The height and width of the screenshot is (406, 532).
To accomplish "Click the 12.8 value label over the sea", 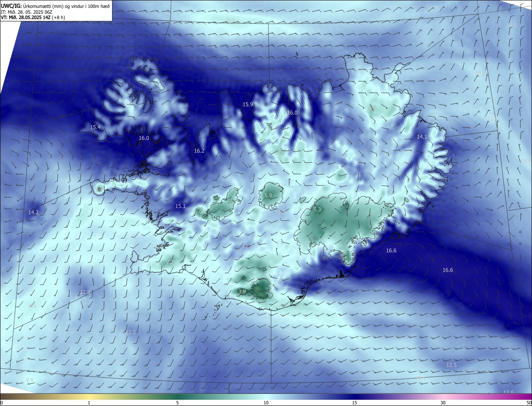I will 85,292.
